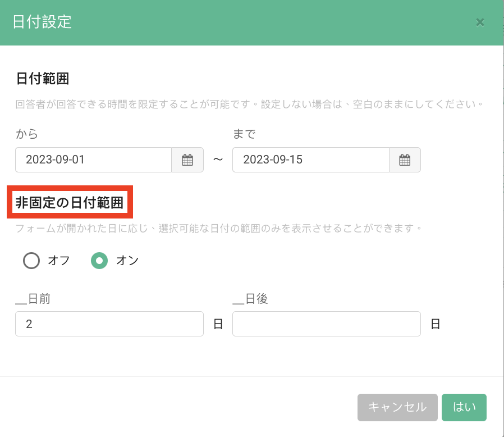Viewport: 504px width, 437px height.
Task: Click the description starting with フォームが開かれた日
Action: pyautogui.click(x=218, y=228)
